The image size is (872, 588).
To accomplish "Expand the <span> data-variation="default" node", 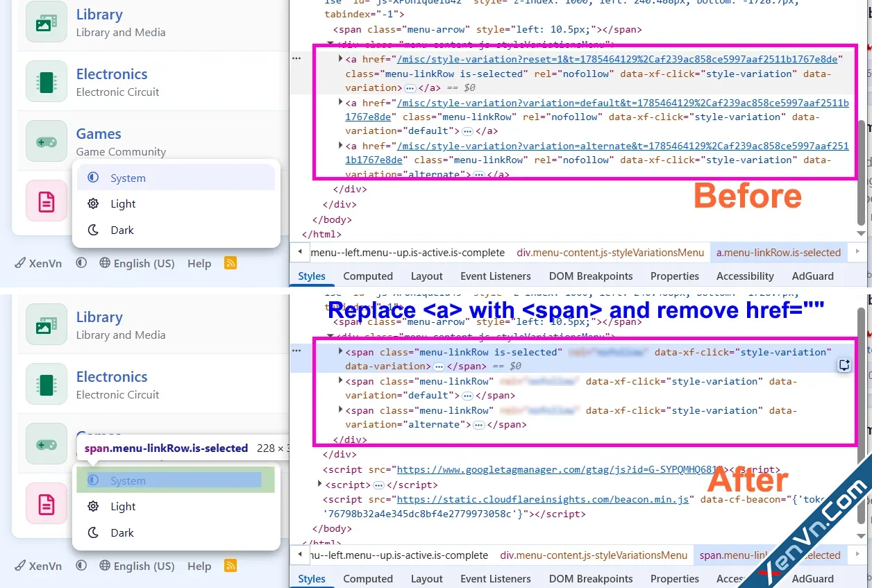I will [x=341, y=380].
